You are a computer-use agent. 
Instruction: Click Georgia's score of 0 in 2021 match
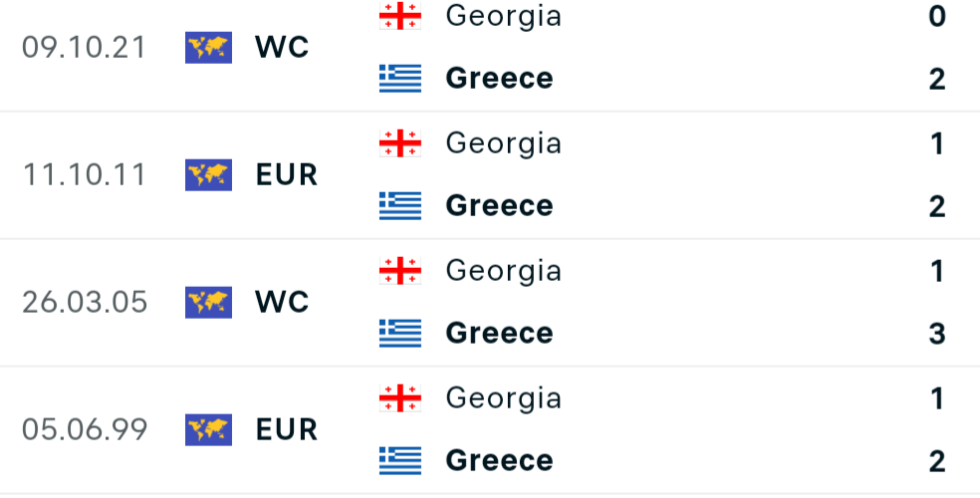point(936,16)
